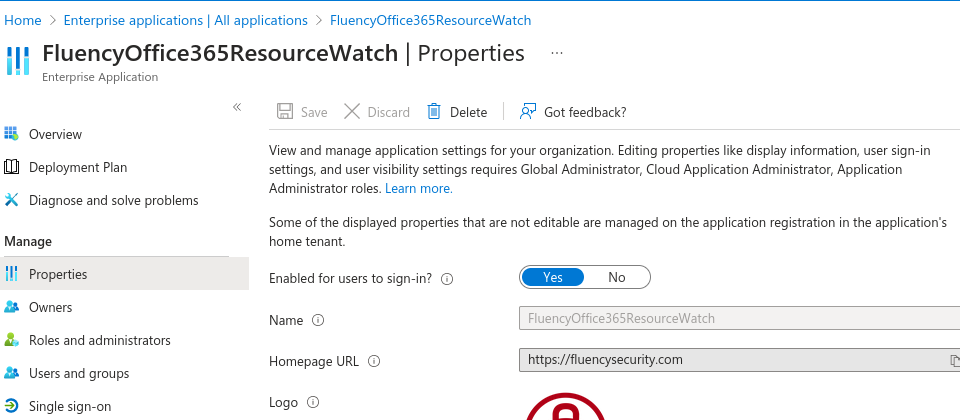Open Enterprise applications | All applications breadcrumb
This screenshot has height=420, width=960.
coord(186,20)
